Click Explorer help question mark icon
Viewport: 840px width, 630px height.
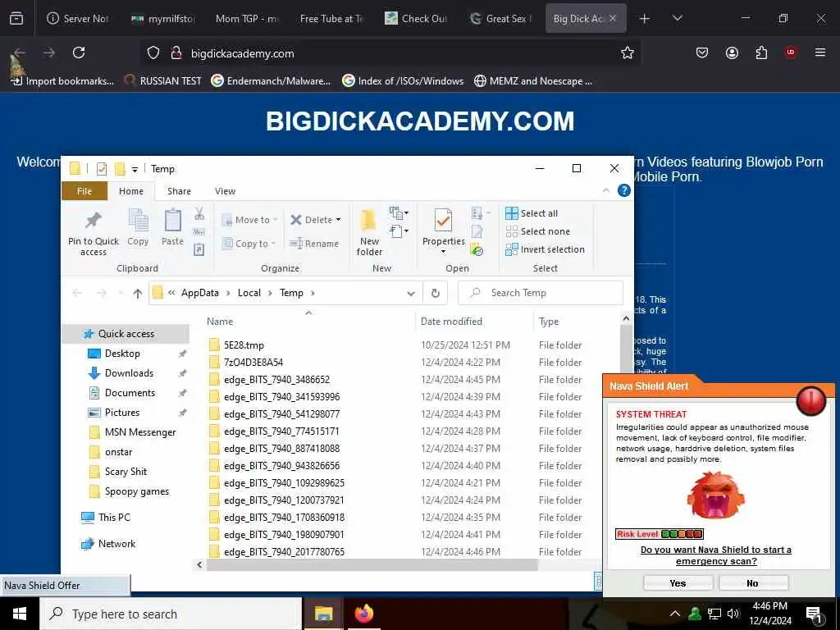click(624, 190)
